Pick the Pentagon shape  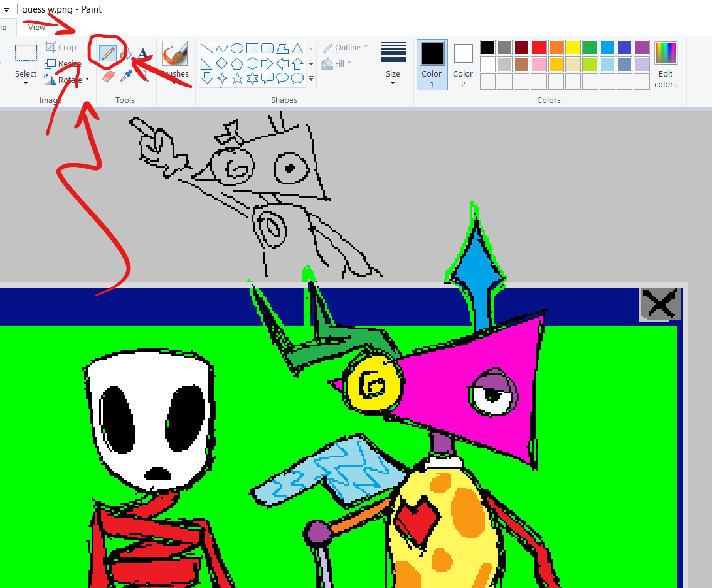pos(236,63)
